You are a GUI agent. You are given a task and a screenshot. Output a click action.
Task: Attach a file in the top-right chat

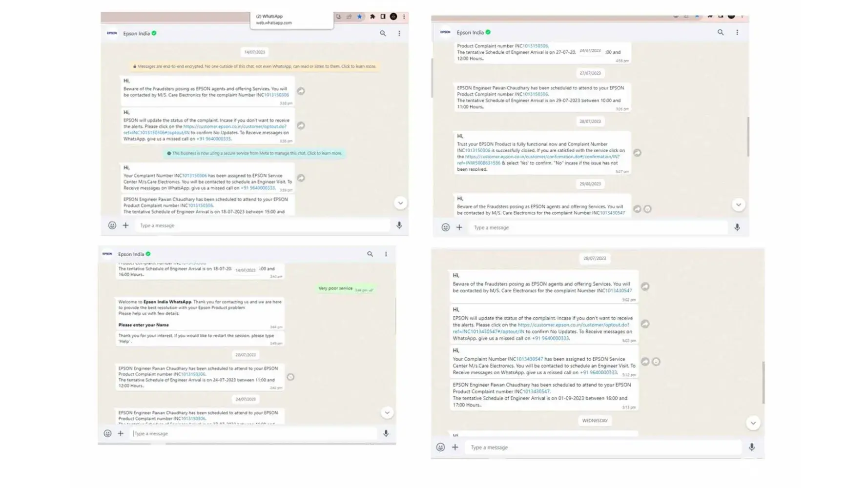pos(459,227)
